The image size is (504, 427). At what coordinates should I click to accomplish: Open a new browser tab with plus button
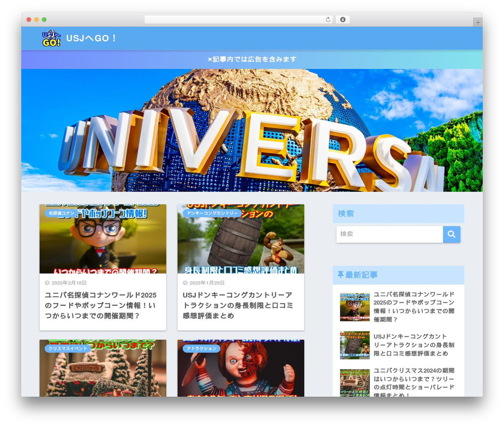pyautogui.click(x=478, y=22)
